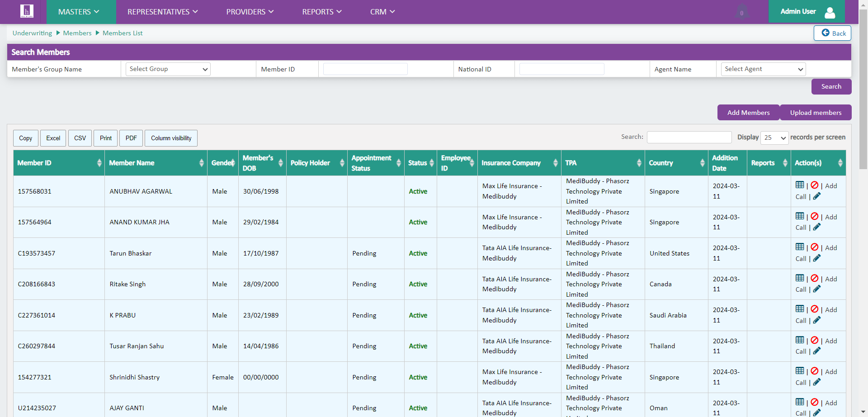Click the red block icon for ANAND KUMAR JHA
The image size is (868, 417).
(x=814, y=216)
